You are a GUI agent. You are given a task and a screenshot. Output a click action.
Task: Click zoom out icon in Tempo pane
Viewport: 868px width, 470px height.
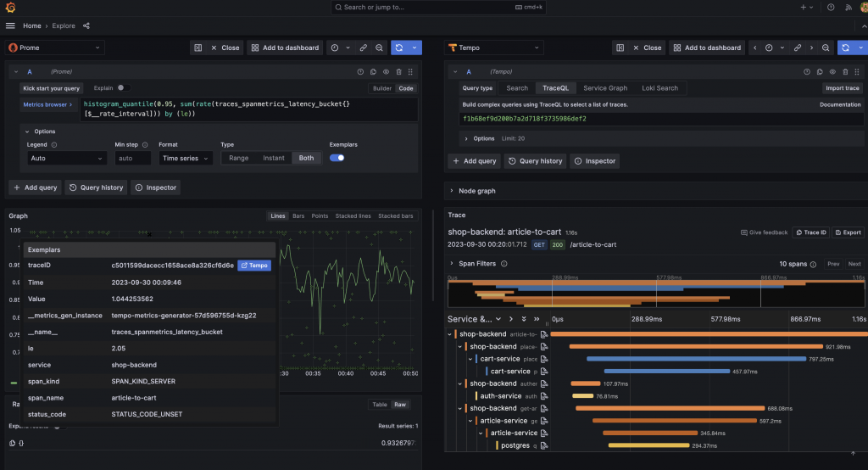(x=826, y=48)
